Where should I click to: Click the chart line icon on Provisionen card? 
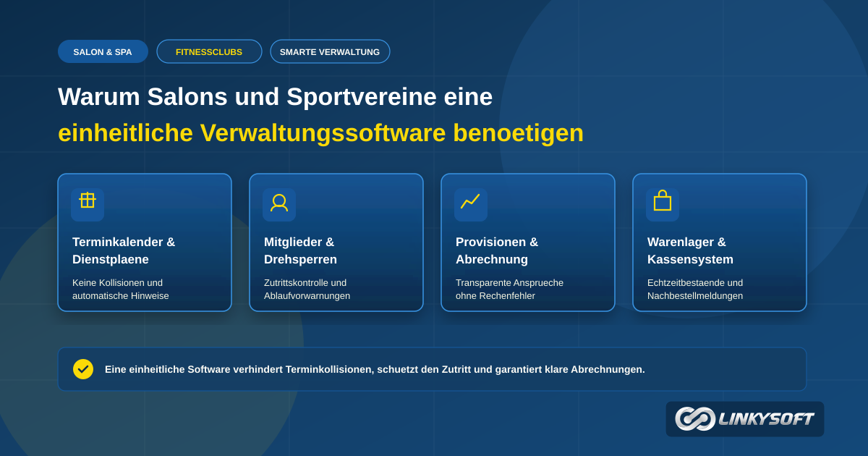click(470, 201)
